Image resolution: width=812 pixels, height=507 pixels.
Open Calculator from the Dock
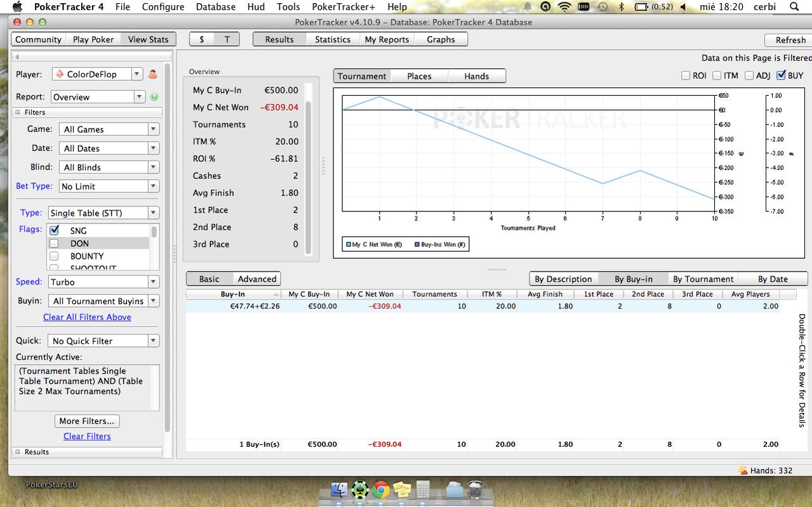[423, 489]
